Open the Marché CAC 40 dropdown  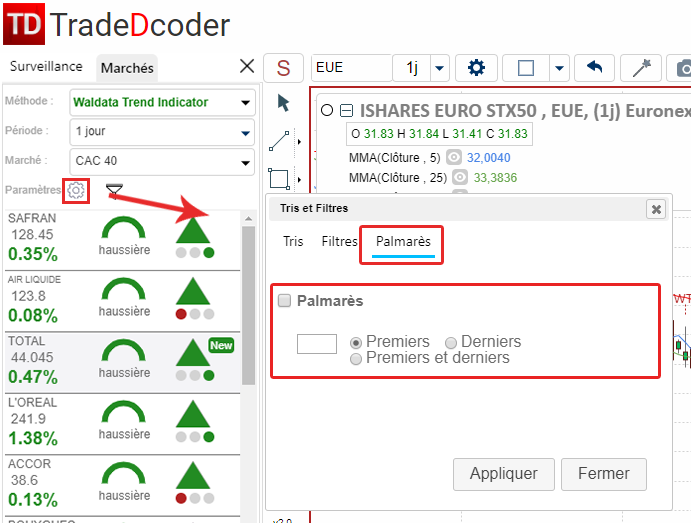[x=162, y=162]
